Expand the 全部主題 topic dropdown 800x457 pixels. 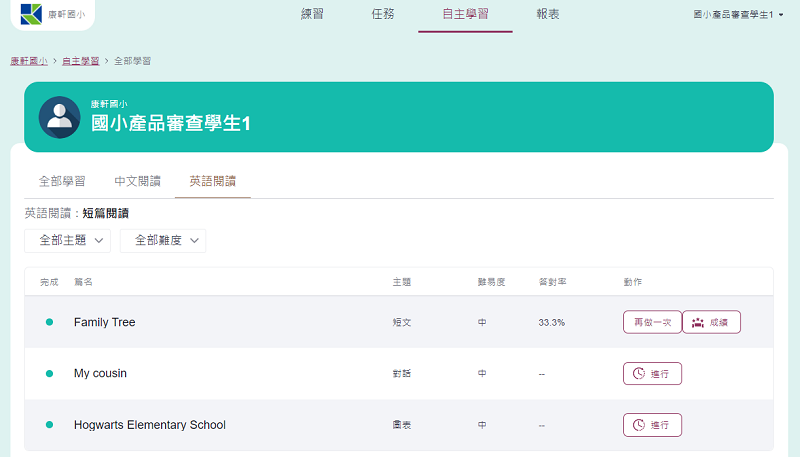67,240
